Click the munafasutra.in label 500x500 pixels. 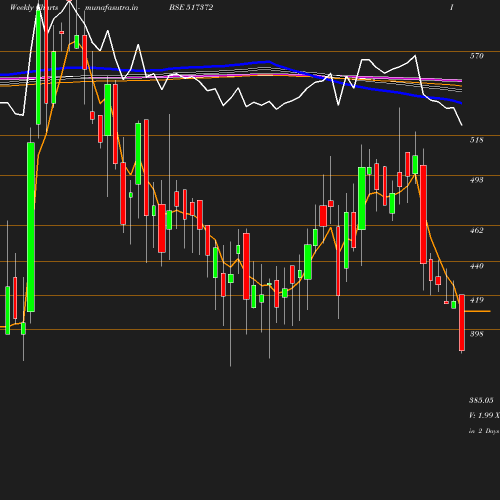pos(111,7)
